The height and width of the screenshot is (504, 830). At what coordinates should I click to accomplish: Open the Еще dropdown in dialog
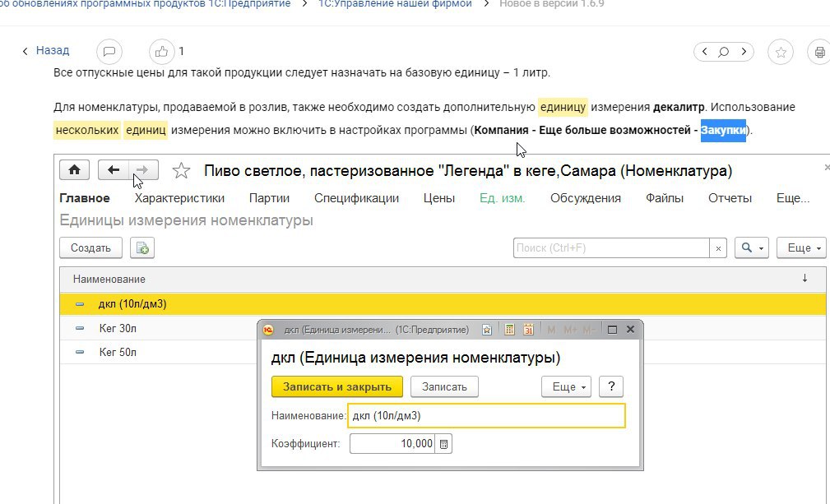567,386
